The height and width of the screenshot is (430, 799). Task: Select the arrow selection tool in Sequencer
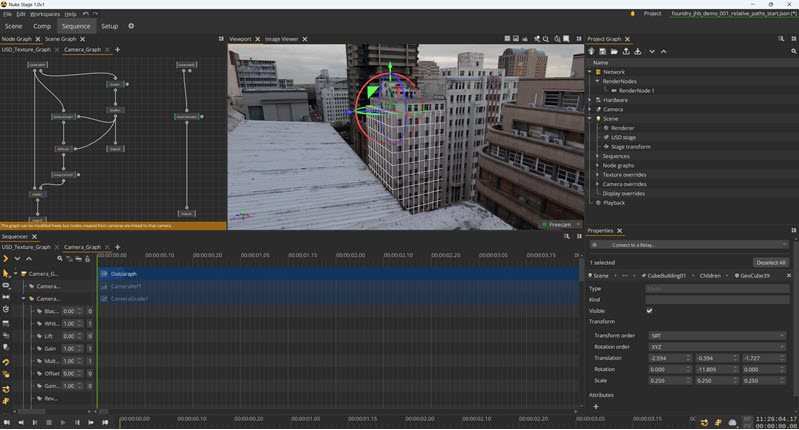(6, 273)
